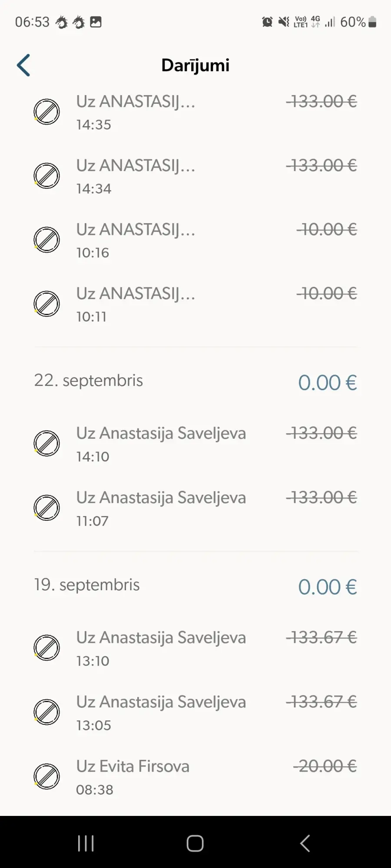Open Android recent apps button
The width and height of the screenshot is (391, 868).
[86, 843]
